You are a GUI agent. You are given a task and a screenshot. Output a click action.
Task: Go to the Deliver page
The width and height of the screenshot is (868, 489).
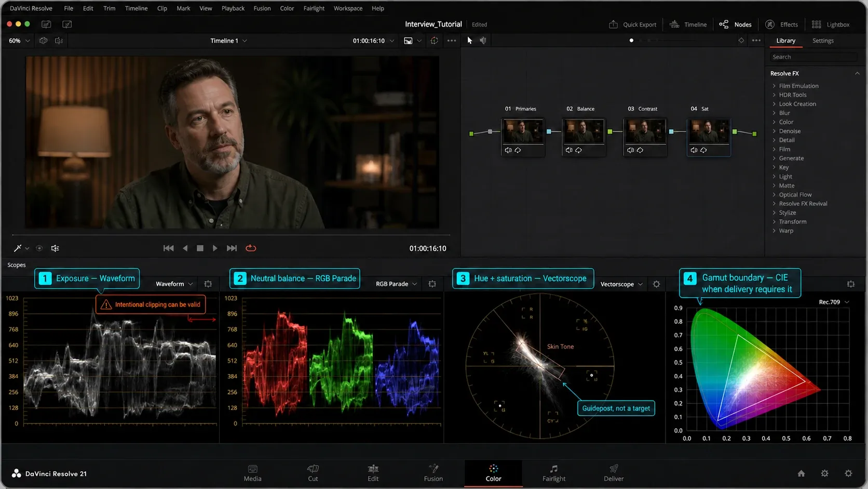(614, 473)
